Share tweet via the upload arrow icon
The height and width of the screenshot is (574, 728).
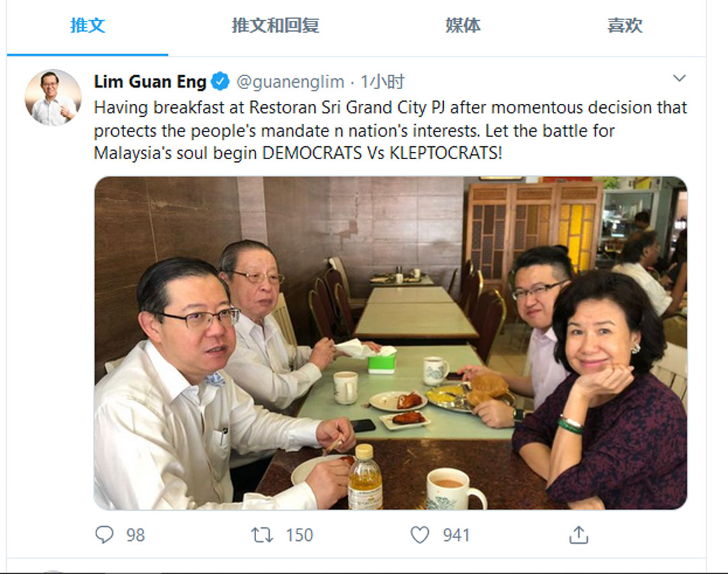click(578, 535)
